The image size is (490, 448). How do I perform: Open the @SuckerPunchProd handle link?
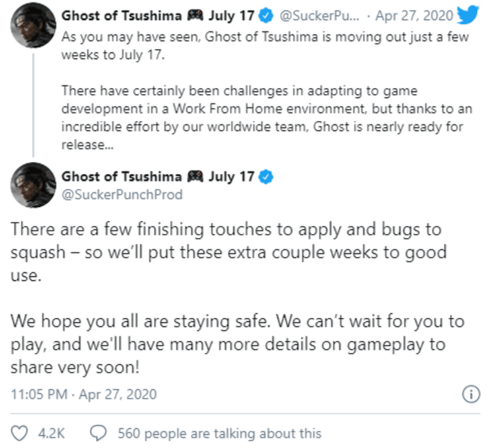point(122,194)
